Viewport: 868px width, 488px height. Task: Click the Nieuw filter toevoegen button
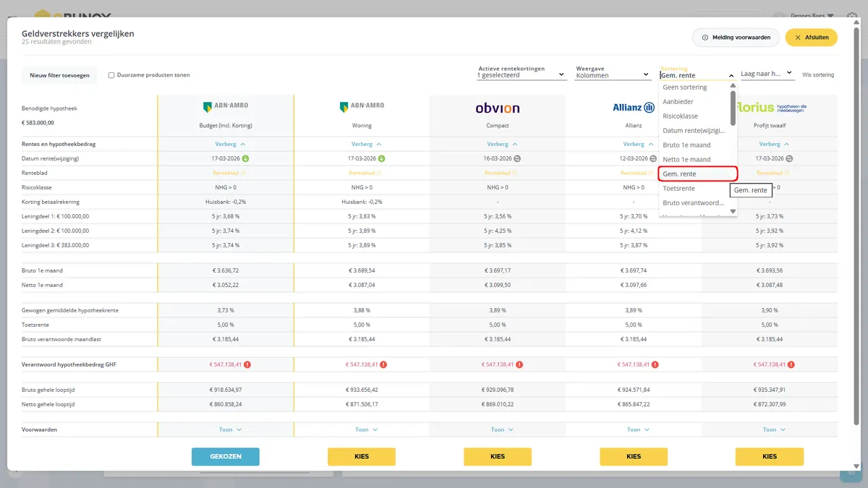pyautogui.click(x=60, y=75)
